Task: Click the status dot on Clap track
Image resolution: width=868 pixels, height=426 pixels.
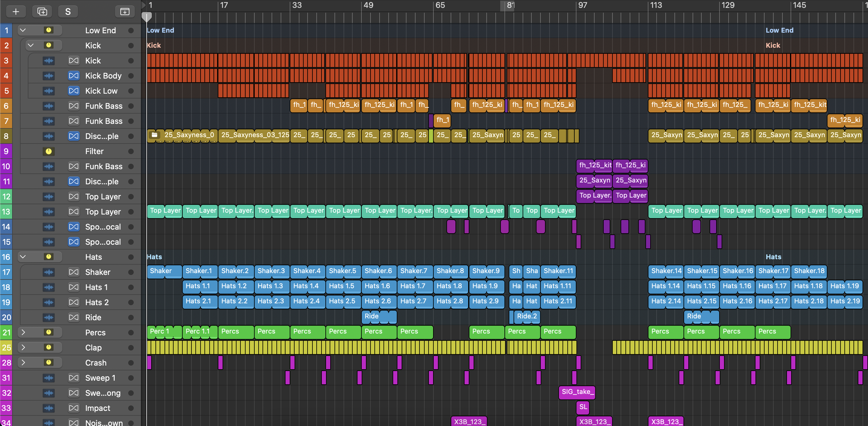Action: (x=131, y=347)
